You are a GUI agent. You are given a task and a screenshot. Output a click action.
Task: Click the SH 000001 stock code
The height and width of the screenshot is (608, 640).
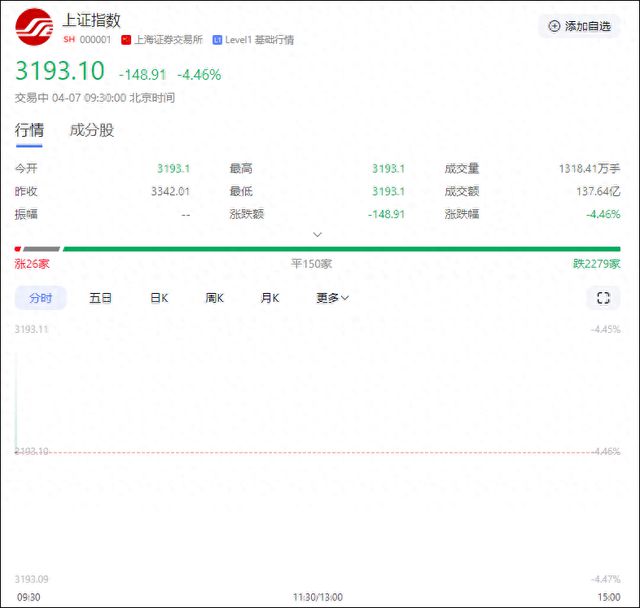pyautogui.click(x=87, y=40)
